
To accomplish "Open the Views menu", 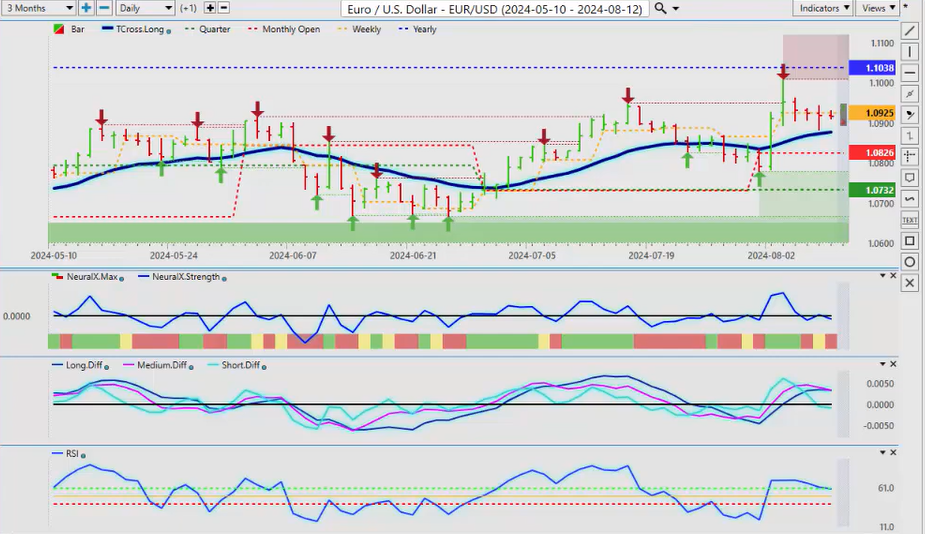I will click(877, 8).
